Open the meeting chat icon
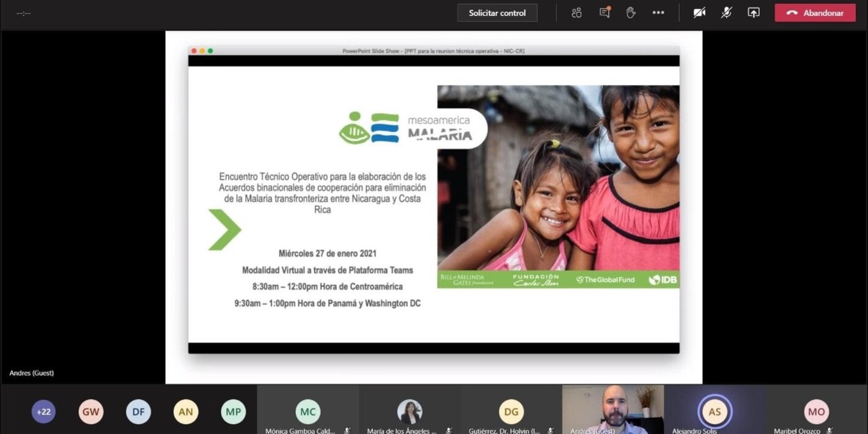This screenshot has width=868, height=434. (605, 13)
